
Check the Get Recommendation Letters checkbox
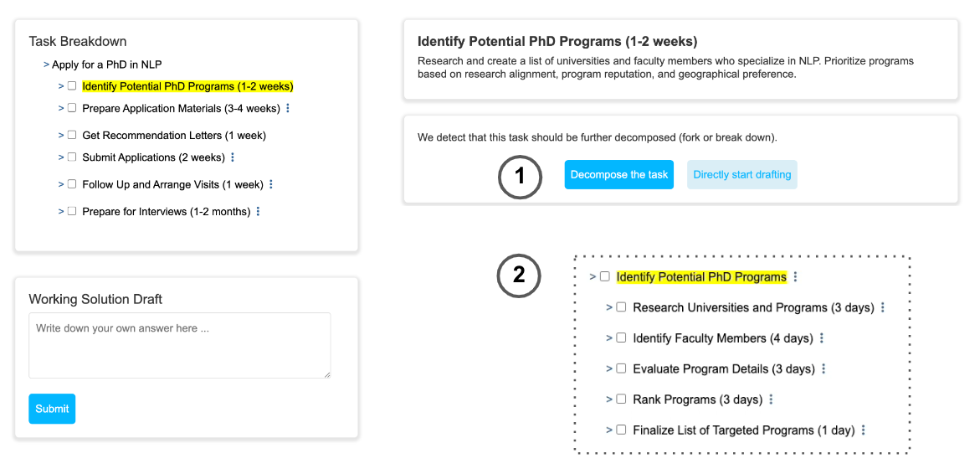pyautogui.click(x=72, y=135)
